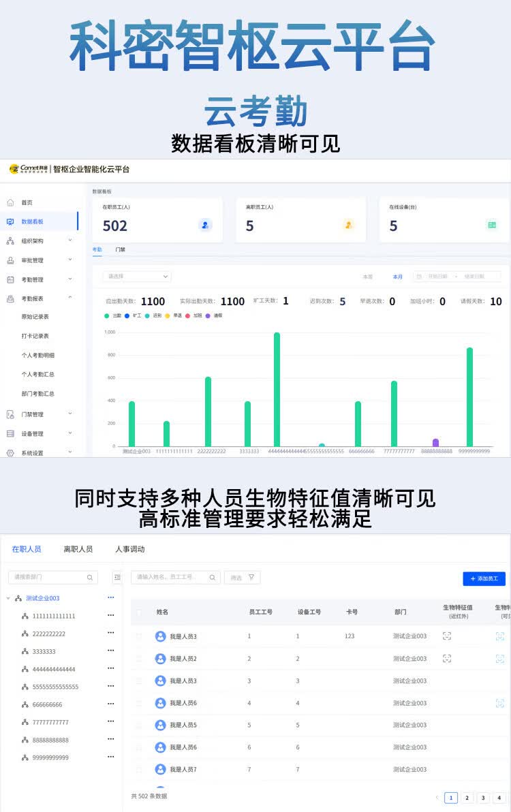Toggle the blue 旷工 legend swatch
Viewport: 511px width, 812px height.
click(x=127, y=315)
